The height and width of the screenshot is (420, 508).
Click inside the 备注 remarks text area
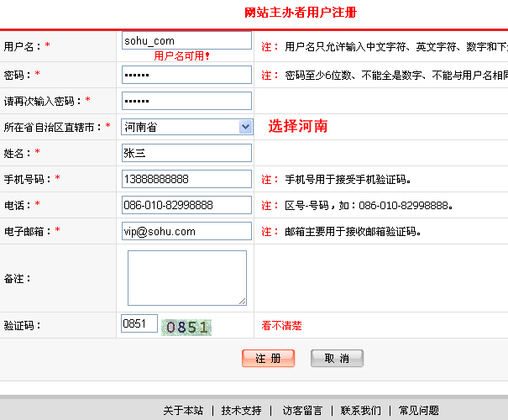point(186,277)
